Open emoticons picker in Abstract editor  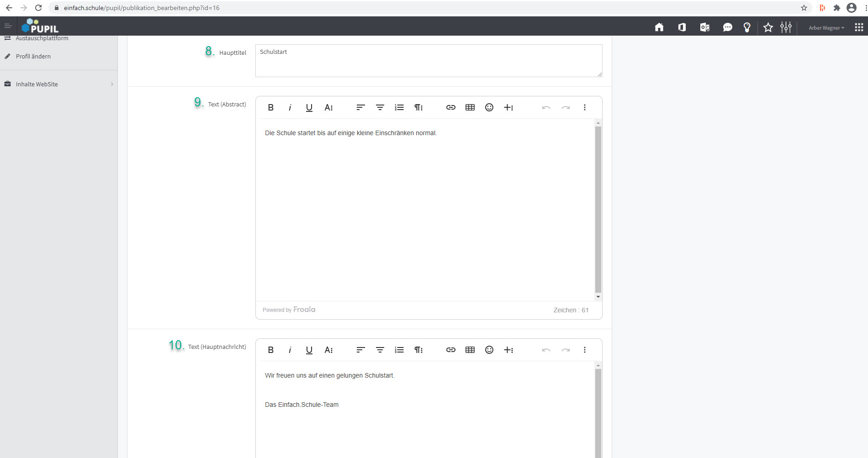click(489, 107)
